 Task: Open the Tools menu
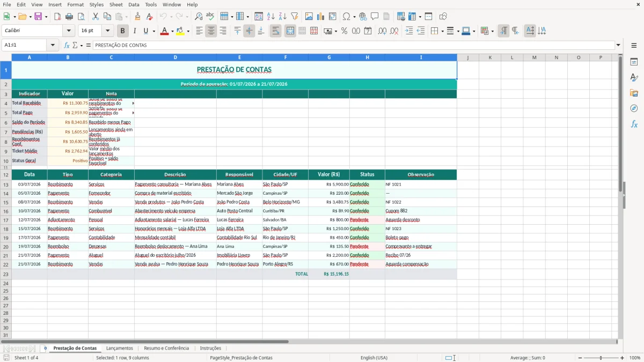(x=151, y=4)
